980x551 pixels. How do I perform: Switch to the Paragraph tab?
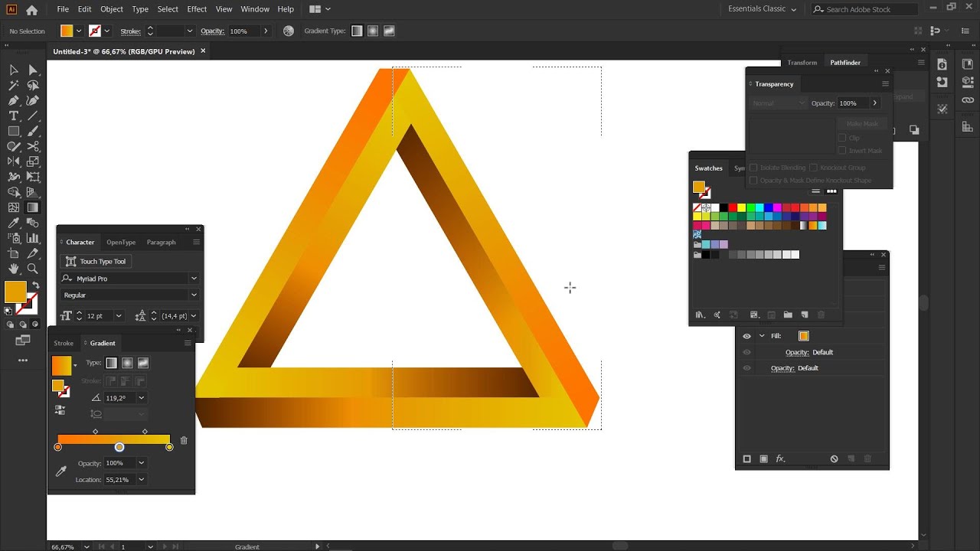click(161, 243)
